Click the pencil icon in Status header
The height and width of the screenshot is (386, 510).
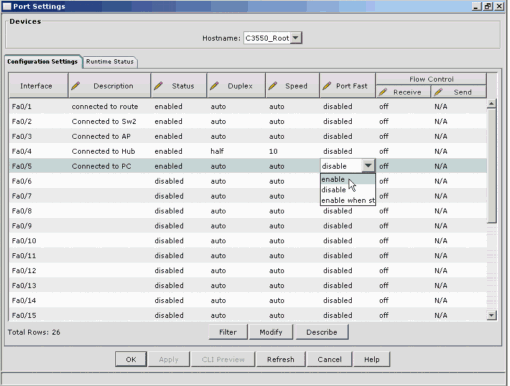pyautogui.click(x=158, y=86)
